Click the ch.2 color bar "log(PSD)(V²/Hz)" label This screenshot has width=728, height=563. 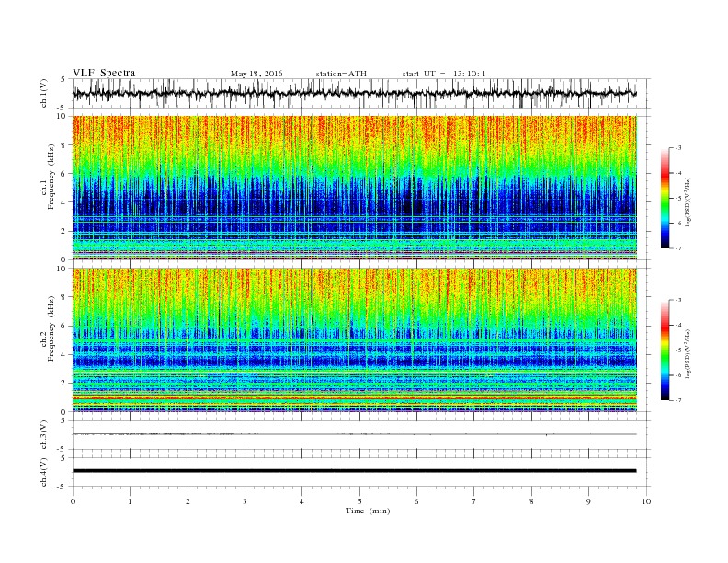[x=688, y=352]
